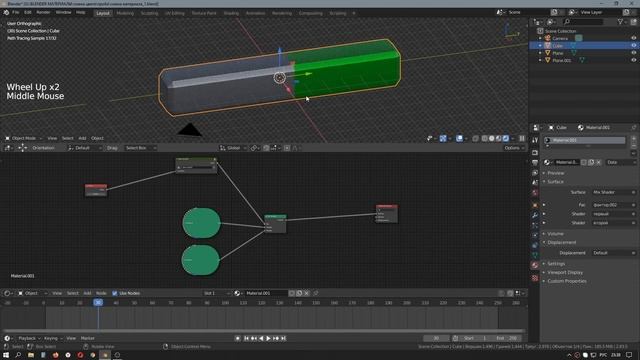Open the Object Data properties tab icon
Screen dimensions: 640x360
click(x=535, y=255)
